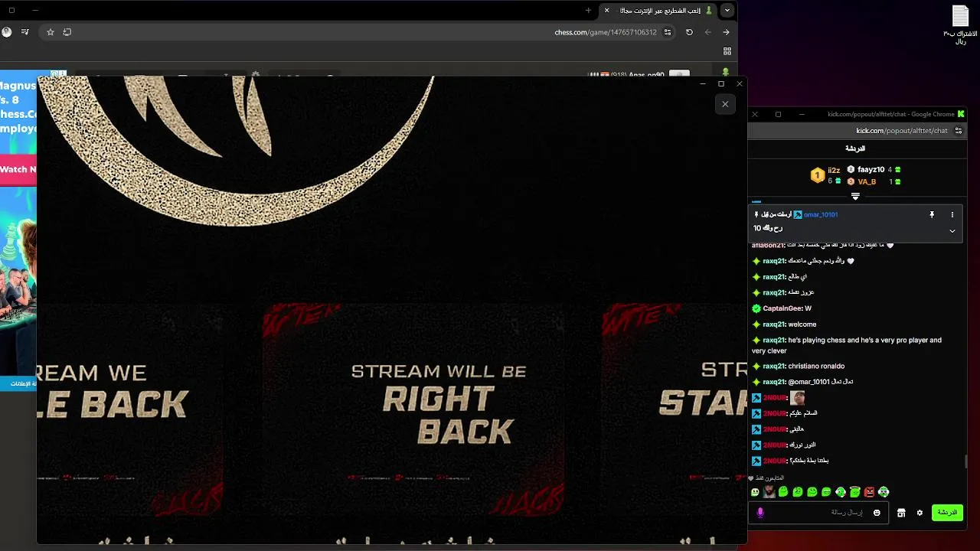
Task: Open the tab groups grid icon below toolbar
Action: pyautogui.click(x=727, y=51)
